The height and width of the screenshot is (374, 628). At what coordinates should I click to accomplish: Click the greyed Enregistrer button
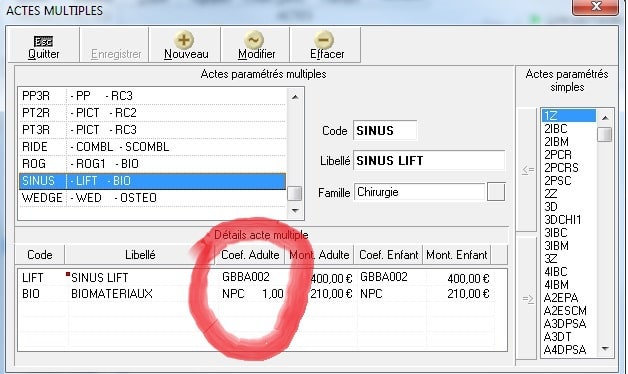coord(115,45)
